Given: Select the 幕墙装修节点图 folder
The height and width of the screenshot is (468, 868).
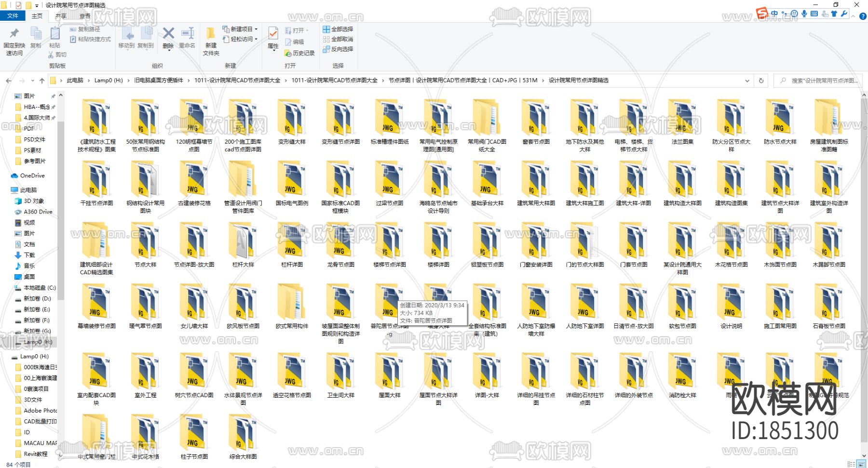Looking at the screenshot, I should [x=96, y=307].
